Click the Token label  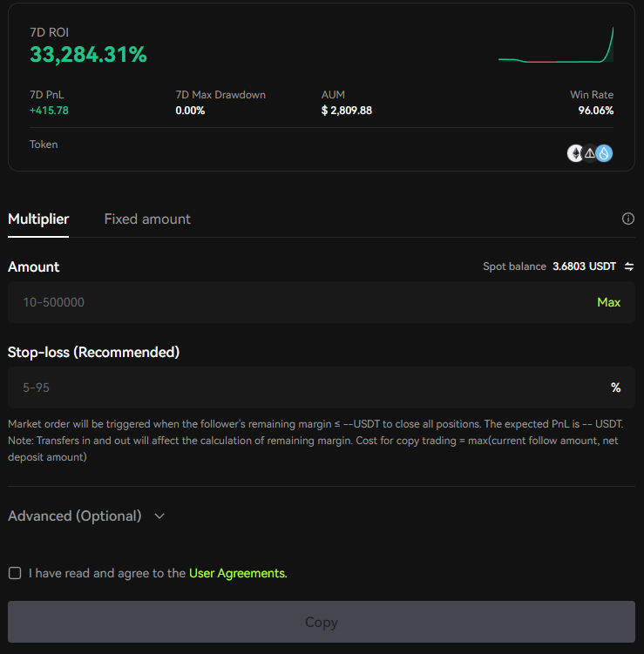pos(44,145)
